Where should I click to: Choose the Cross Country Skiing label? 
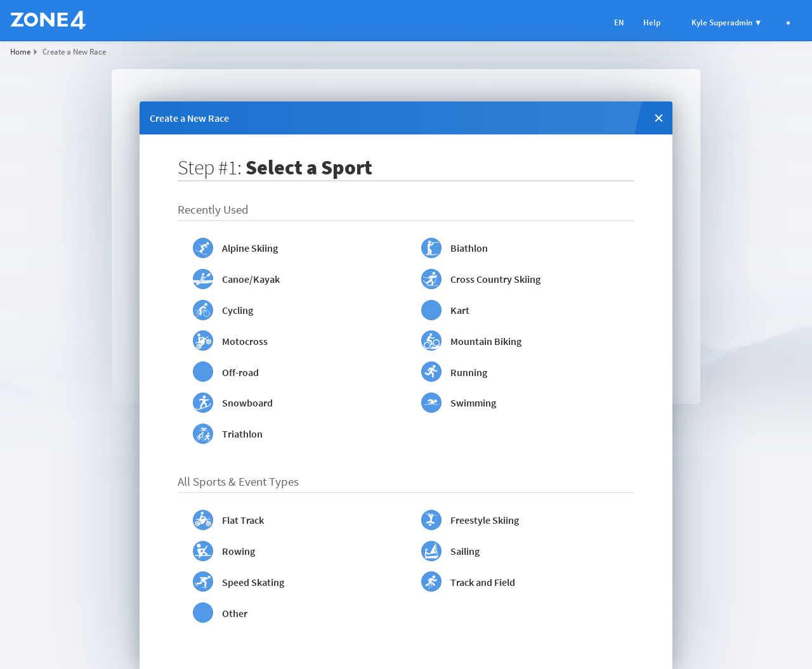click(x=495, y=280)
